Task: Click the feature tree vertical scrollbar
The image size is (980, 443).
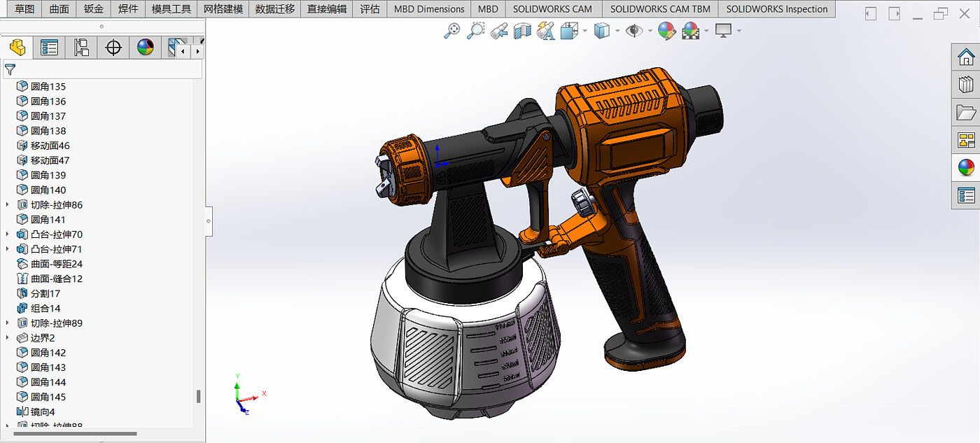Action: [x=198, y=396]
